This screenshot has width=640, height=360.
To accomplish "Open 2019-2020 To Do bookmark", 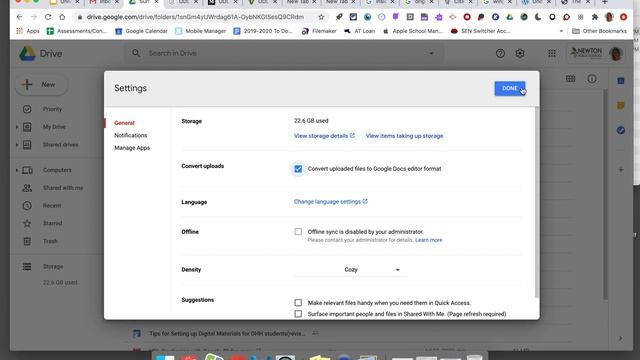I will pos(263,31).
